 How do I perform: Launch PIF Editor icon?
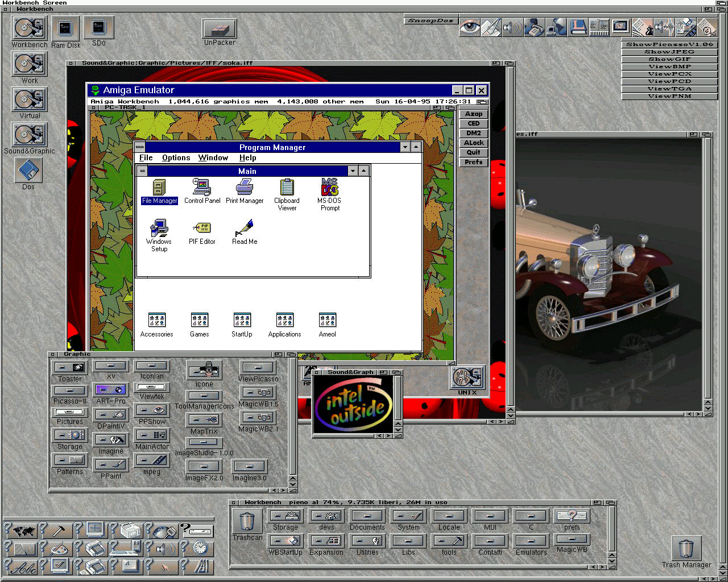(202, 233)
